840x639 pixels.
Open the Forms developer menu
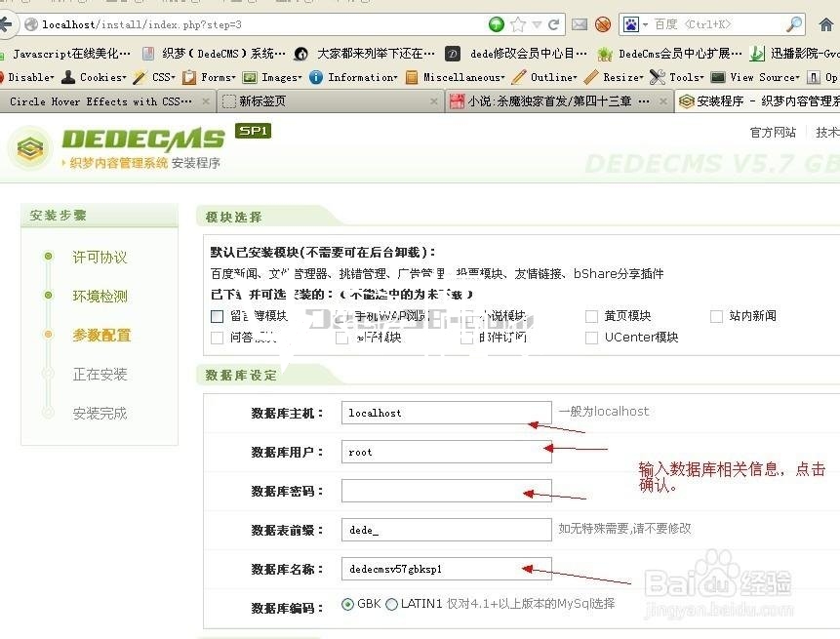(x=209, y=77)
